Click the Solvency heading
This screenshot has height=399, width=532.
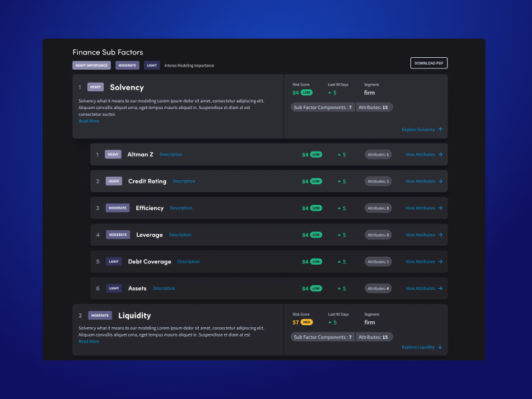pos(127,87)
